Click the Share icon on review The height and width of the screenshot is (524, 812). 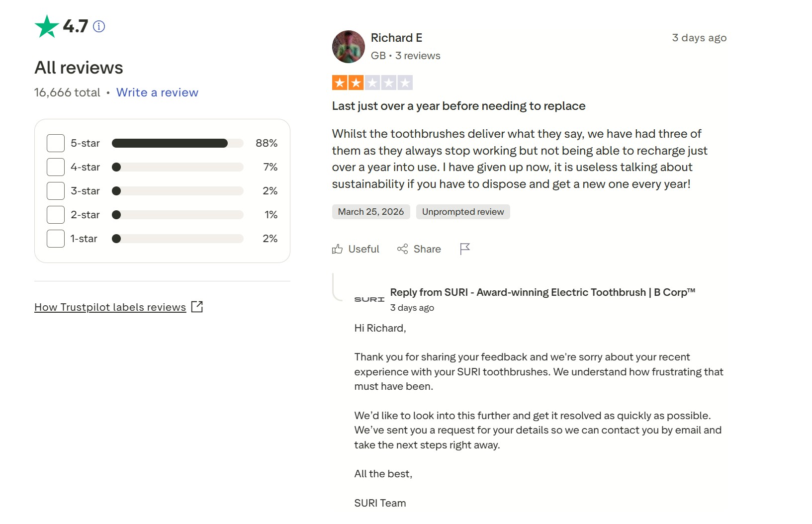click(x=402, y=249)
